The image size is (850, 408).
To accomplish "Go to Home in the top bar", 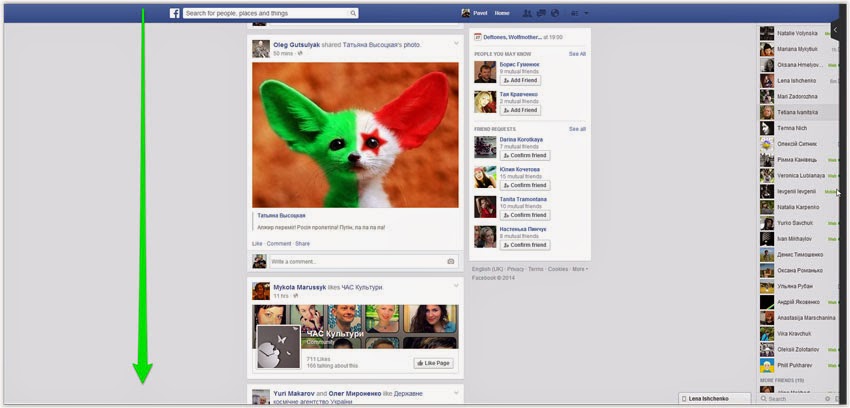I will pos(502,13).
